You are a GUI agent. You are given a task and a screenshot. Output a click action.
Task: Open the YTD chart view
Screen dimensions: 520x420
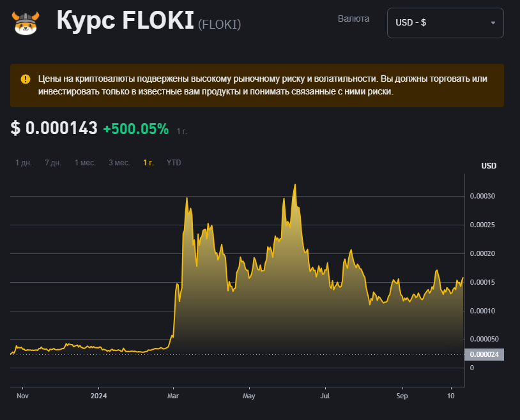pyautogui.click(x=173, y=163)
